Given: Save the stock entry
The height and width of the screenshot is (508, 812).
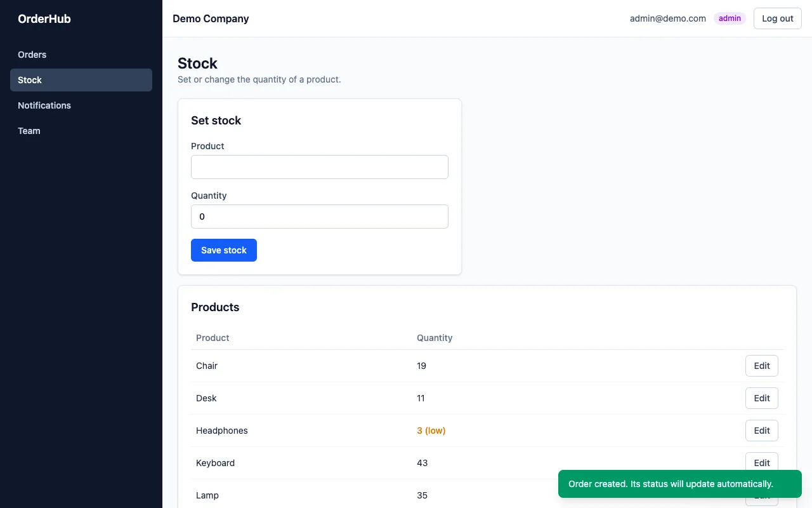Looking at the screenshot, I should pyautogui.click(x=224, y=250).
